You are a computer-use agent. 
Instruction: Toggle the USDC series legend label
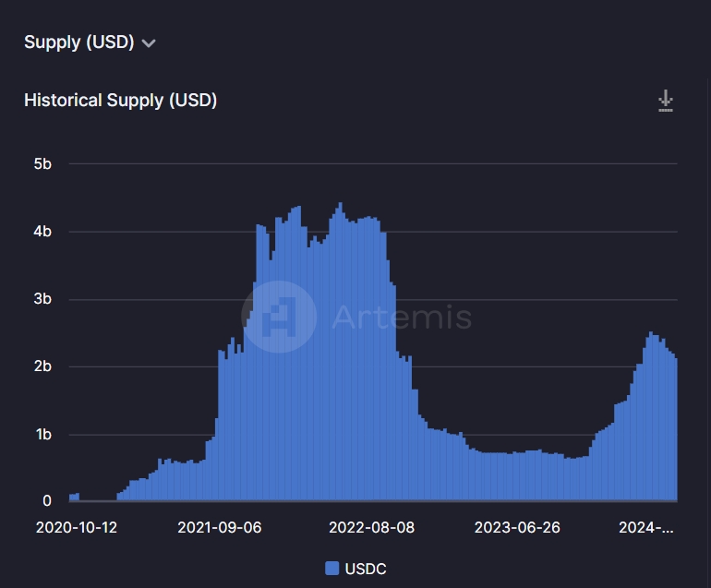(x=365, y=569)
